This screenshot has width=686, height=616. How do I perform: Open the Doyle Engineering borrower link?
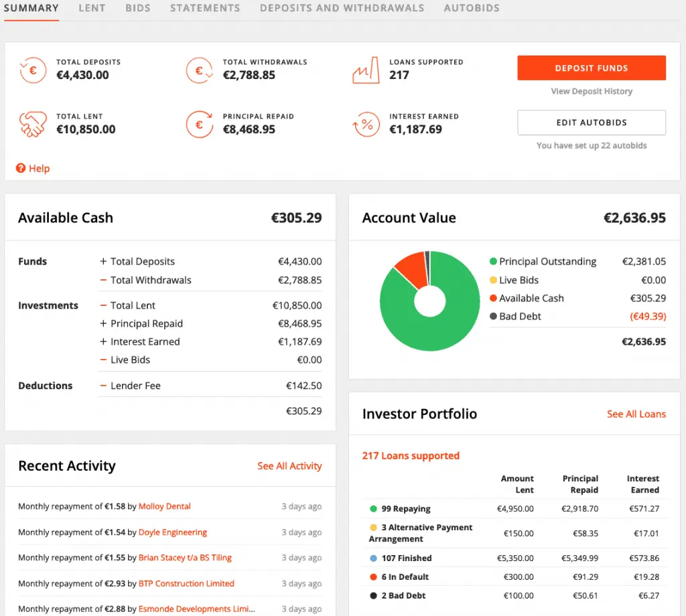click(172, 532)
